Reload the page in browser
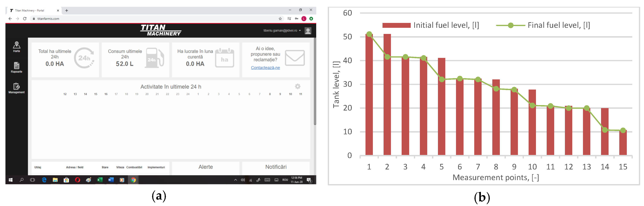 (25, 19)
